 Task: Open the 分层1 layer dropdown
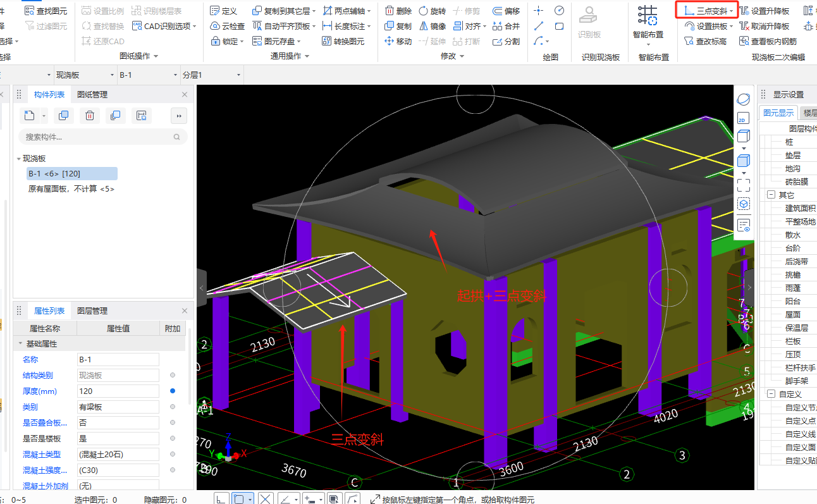211,75
